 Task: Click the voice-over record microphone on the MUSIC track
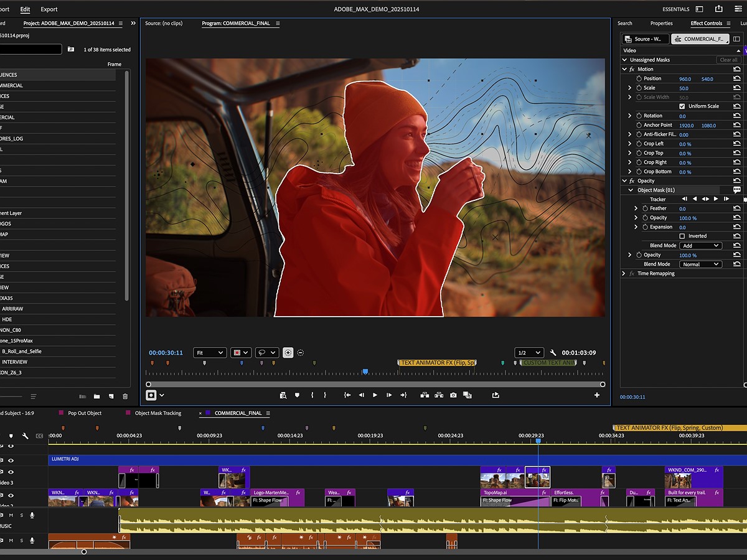click(32, 515)
